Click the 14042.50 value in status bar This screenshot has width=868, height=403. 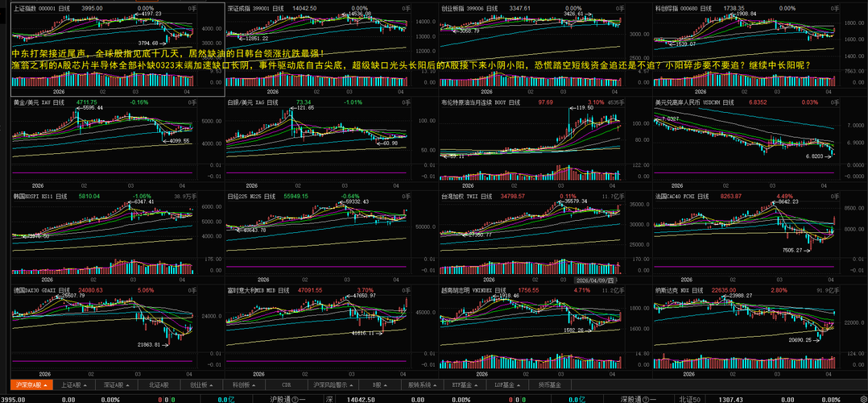[x=362, y=399]
